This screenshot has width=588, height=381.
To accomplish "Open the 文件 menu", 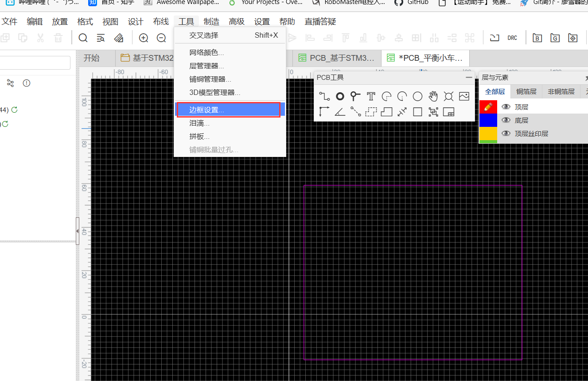I will [9, 21].
